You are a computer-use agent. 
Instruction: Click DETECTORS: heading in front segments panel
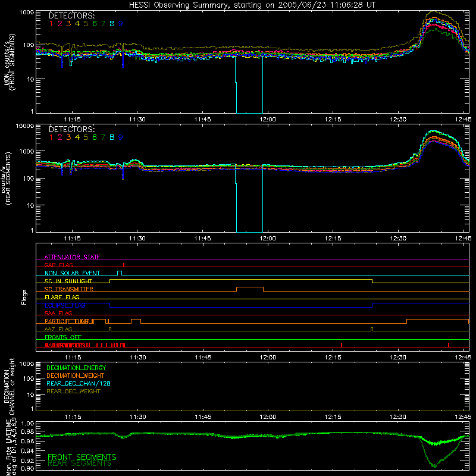click(x=71, y=15)
